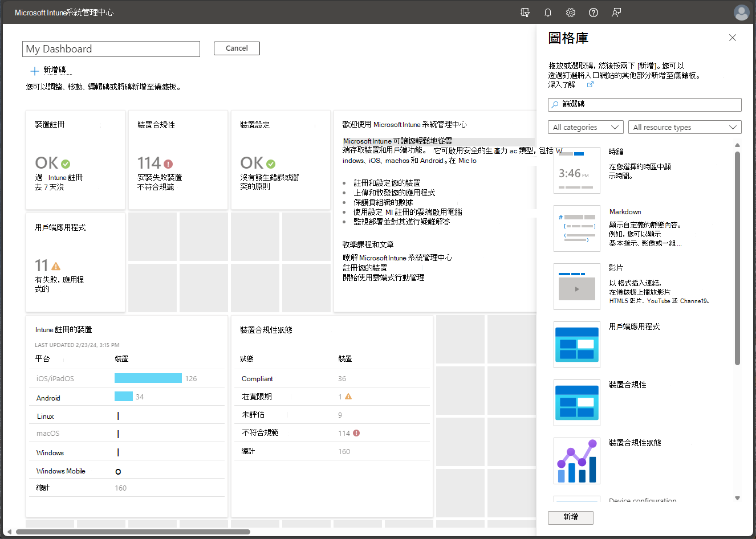The height and width of the screenshot is (539, 756).
Task: Select the 時鐘 tile thumbnail
Action: [x=577, y=170]
